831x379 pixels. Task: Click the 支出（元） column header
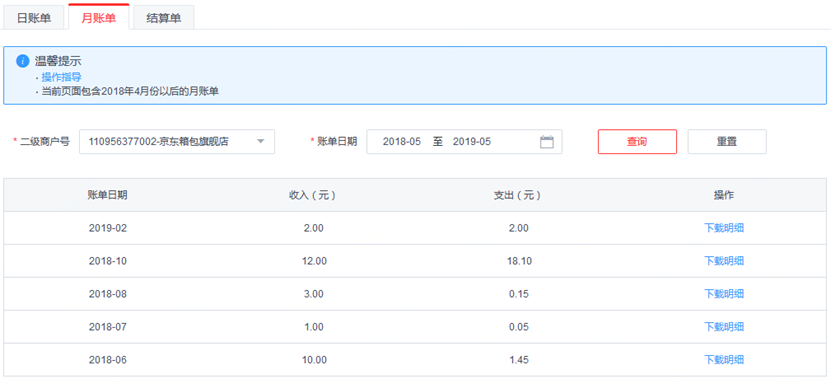click(518, 195)
